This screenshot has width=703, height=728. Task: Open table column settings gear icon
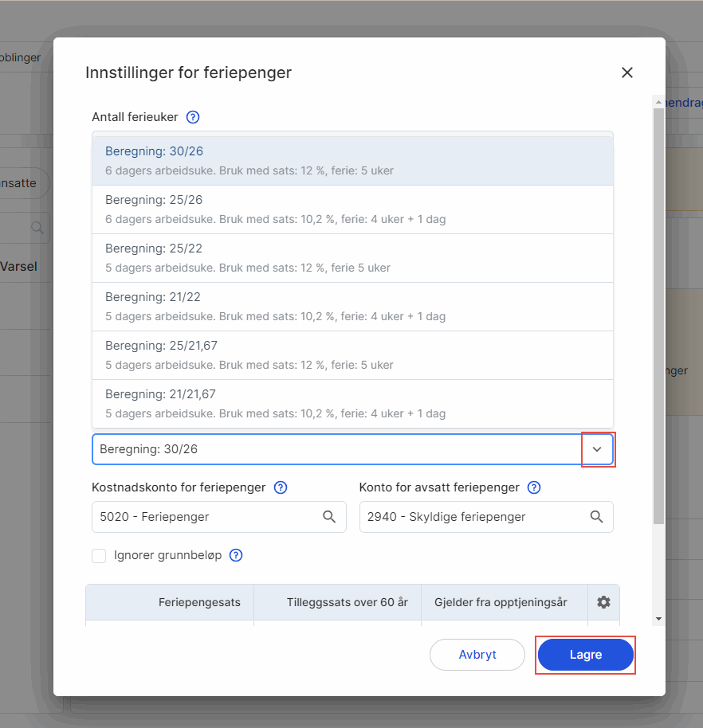603,602
